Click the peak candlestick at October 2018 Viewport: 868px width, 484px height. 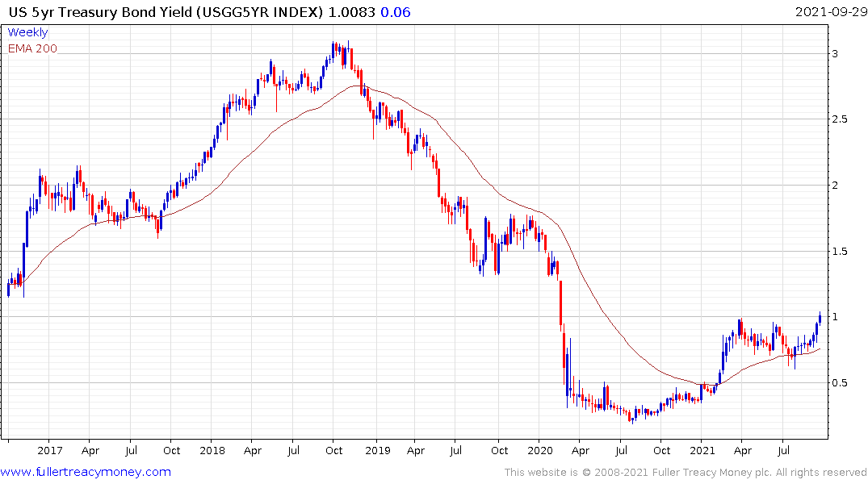tap(333, 50)
